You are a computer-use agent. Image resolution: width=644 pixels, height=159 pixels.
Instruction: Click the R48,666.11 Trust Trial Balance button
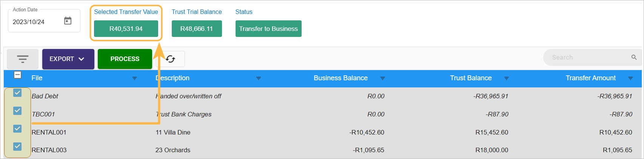click(x=197, y=29)
